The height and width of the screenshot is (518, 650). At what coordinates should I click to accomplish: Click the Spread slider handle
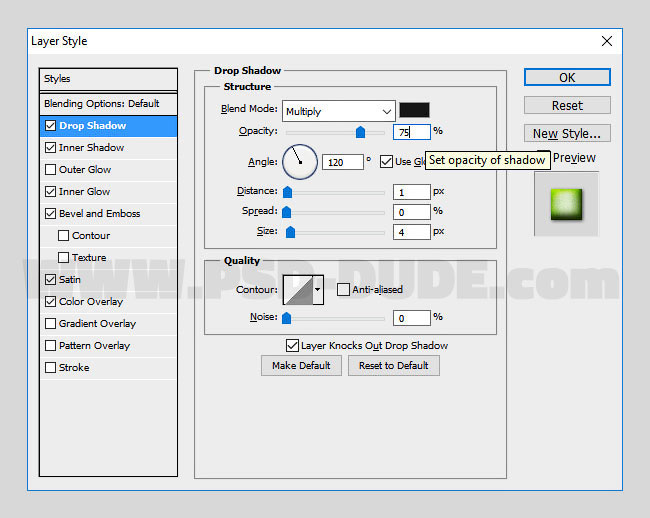click(x=286, y=212)
